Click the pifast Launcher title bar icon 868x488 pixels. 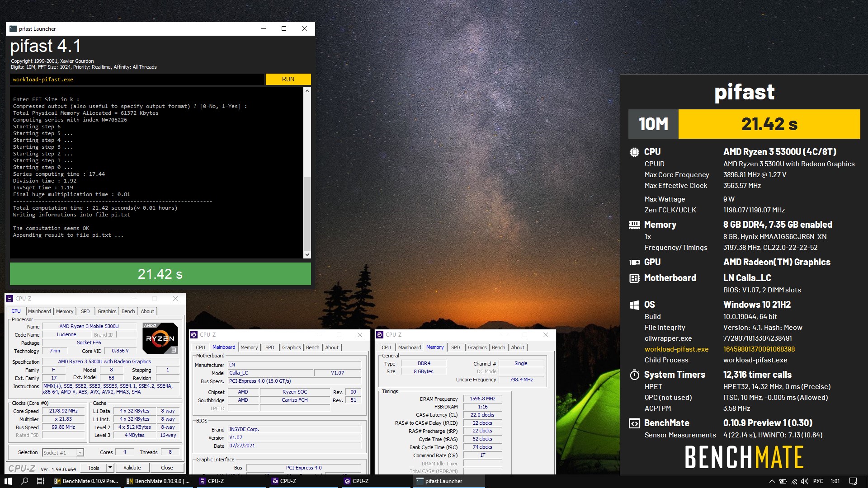(x=13, y=28)
